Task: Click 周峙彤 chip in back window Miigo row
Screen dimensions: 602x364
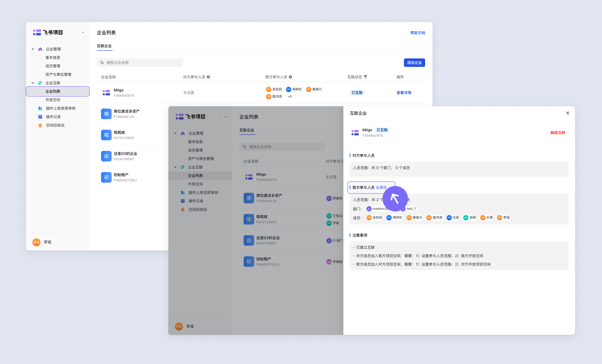Action: (x=294, y=89)
